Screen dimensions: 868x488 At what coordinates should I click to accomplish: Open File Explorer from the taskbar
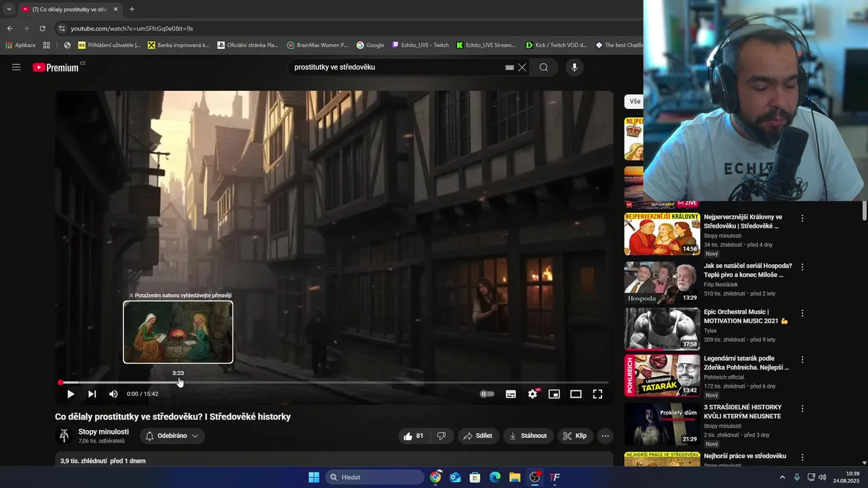point(515,477)
